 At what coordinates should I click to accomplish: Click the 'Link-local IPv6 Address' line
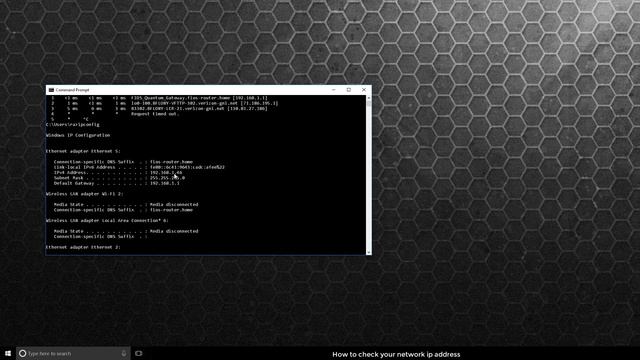click(x=139, y=167)
